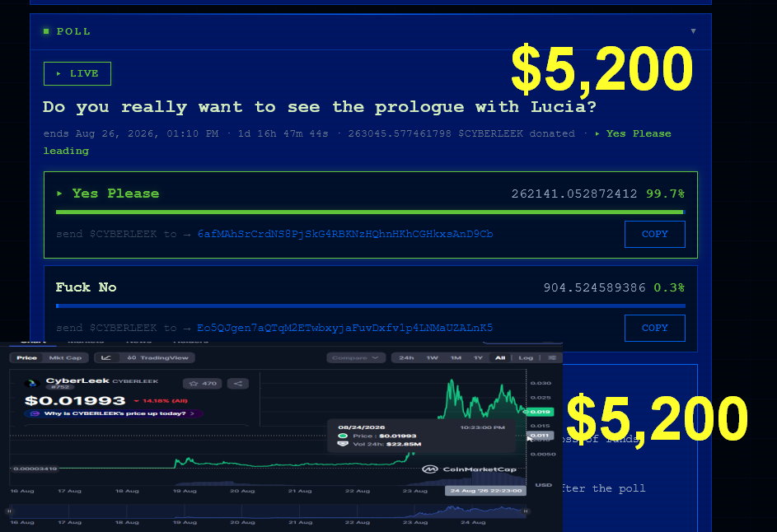Collapse the POLL panel arrow

pyautogui.click(x=693, y=31)
